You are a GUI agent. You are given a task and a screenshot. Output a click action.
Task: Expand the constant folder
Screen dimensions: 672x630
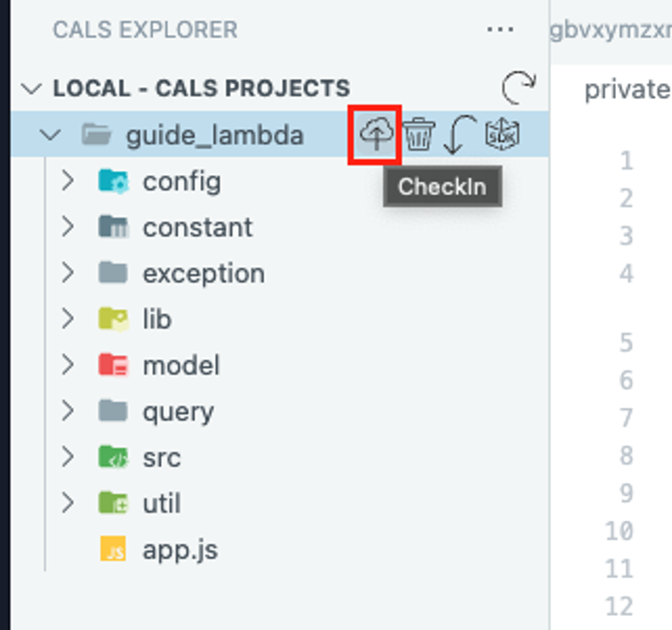(x=67, y=227)
